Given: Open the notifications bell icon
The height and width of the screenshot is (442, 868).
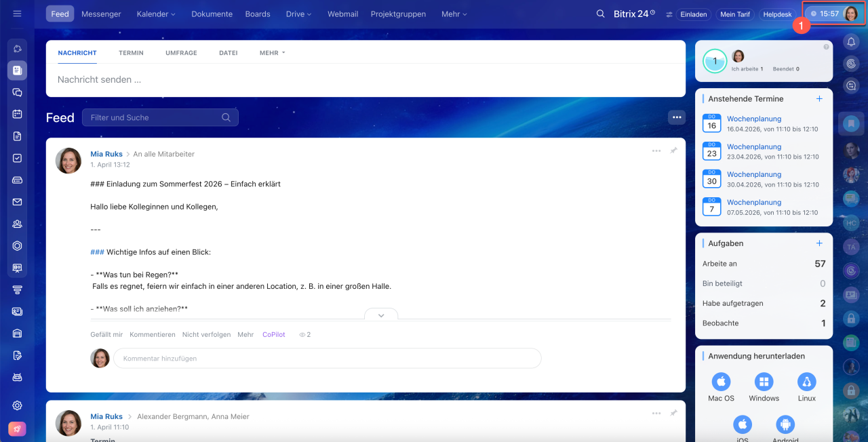Looking at the screenshot, I should pyautogui.click(x=851, y=42).
